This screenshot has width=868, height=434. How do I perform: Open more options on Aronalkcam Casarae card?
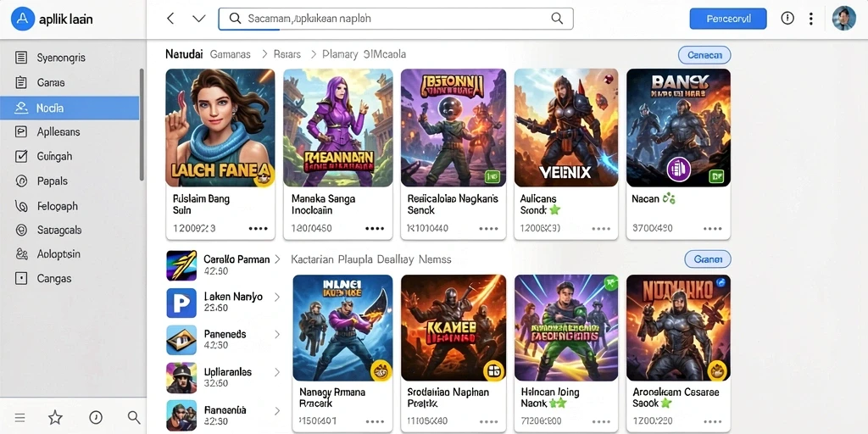712,422
